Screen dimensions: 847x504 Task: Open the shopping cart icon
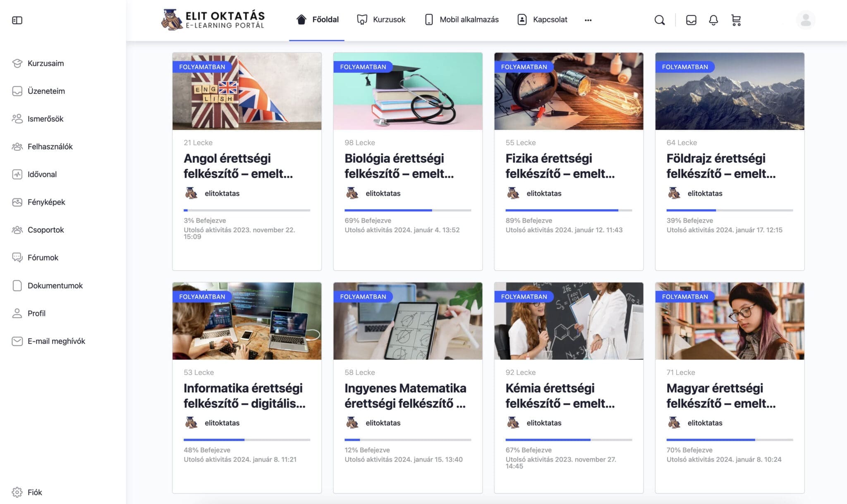(736, 20)
